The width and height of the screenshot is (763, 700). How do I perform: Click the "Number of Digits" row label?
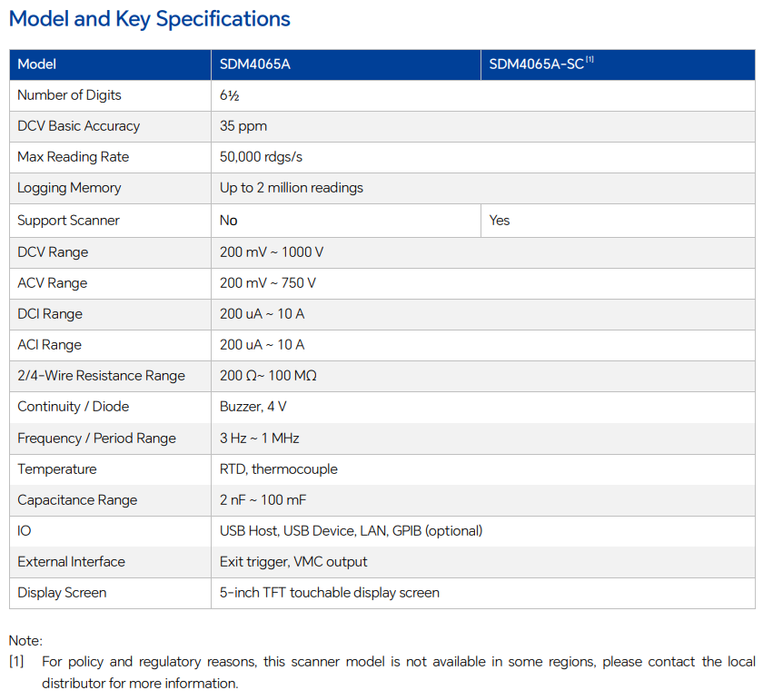tap(69, 95)
